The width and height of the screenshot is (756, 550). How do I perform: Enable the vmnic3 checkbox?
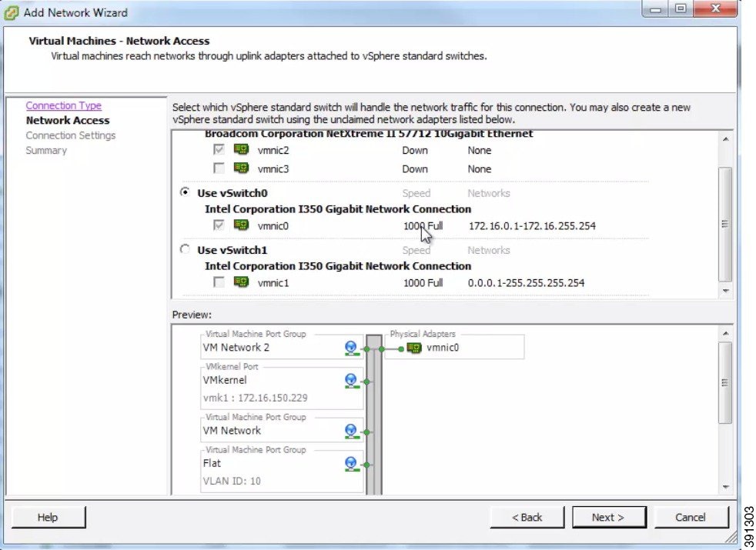pos(218,168)
